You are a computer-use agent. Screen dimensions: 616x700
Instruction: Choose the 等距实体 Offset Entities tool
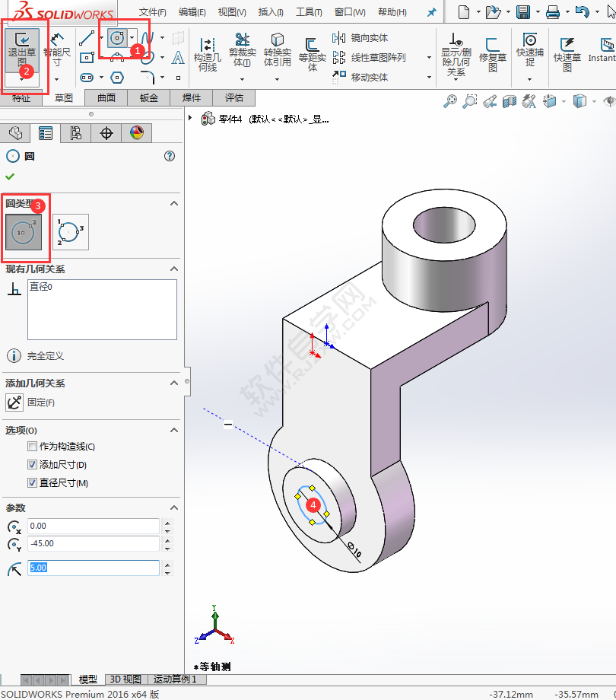tap(313, 53)
